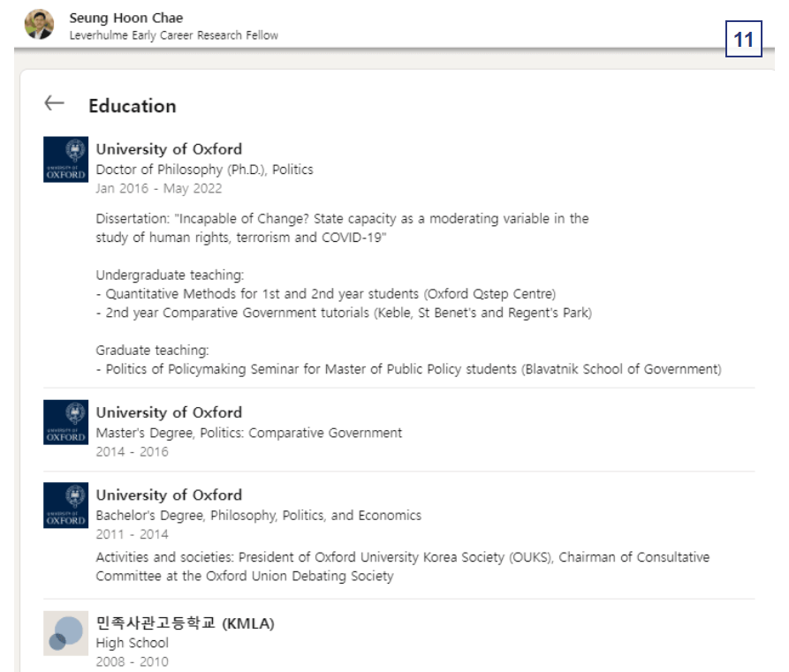Click the Education heading
The image size is (789, 672).
click(x=133, y=106)
